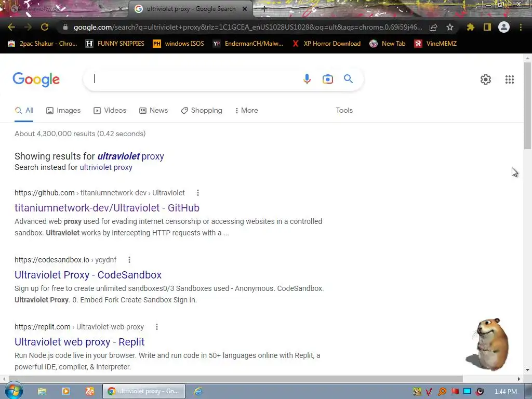Open a new browser tab with plus

[264, 9]
